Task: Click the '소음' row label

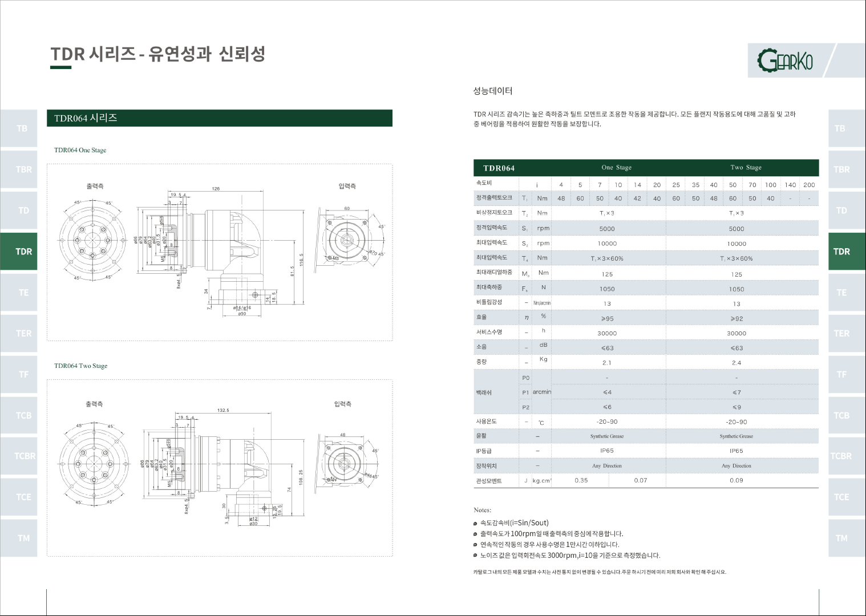Action: [481, 347]
